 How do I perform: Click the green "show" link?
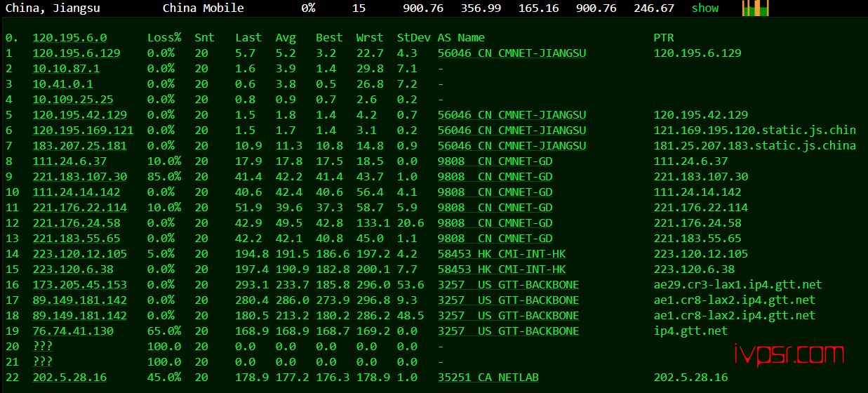coord(705,8)
